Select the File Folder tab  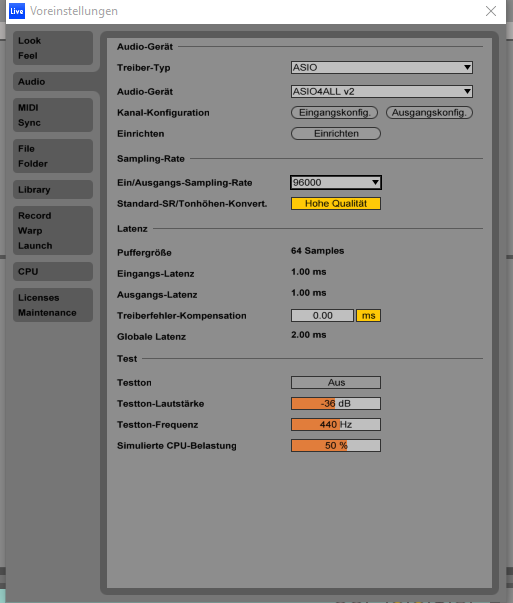point(53,156)
